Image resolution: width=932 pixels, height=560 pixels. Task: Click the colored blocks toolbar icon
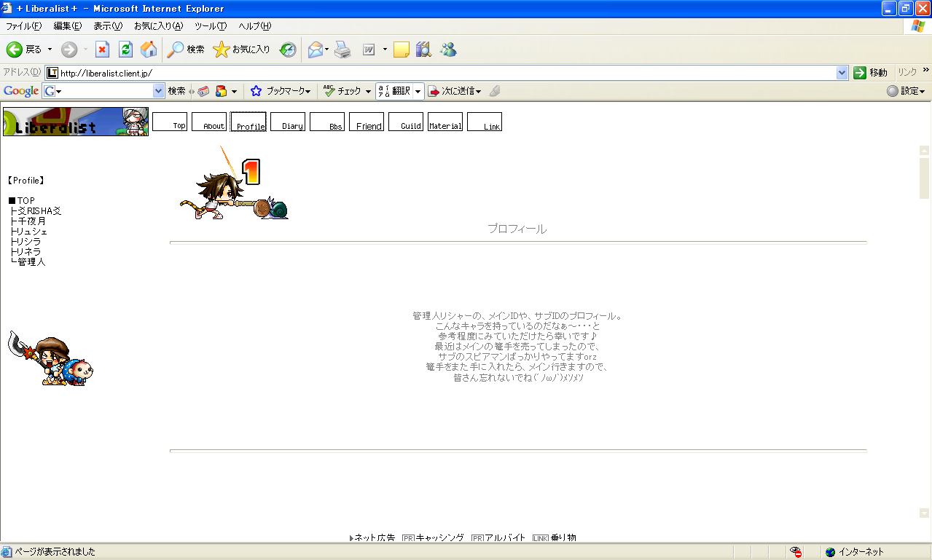coord(222,91)
